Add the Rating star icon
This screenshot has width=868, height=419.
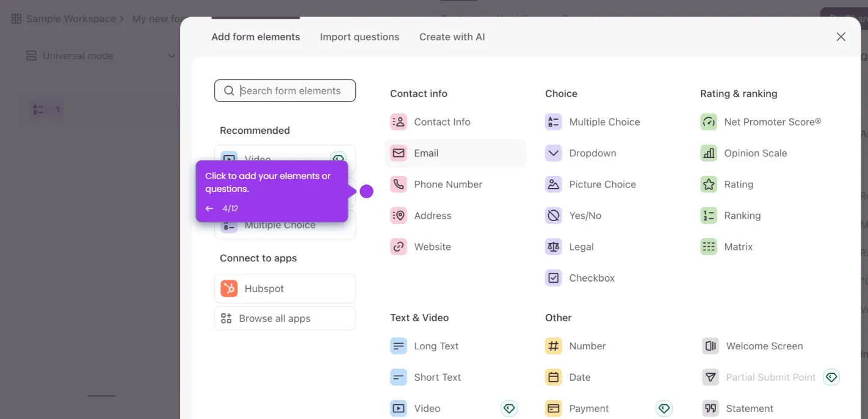[709, 184]
